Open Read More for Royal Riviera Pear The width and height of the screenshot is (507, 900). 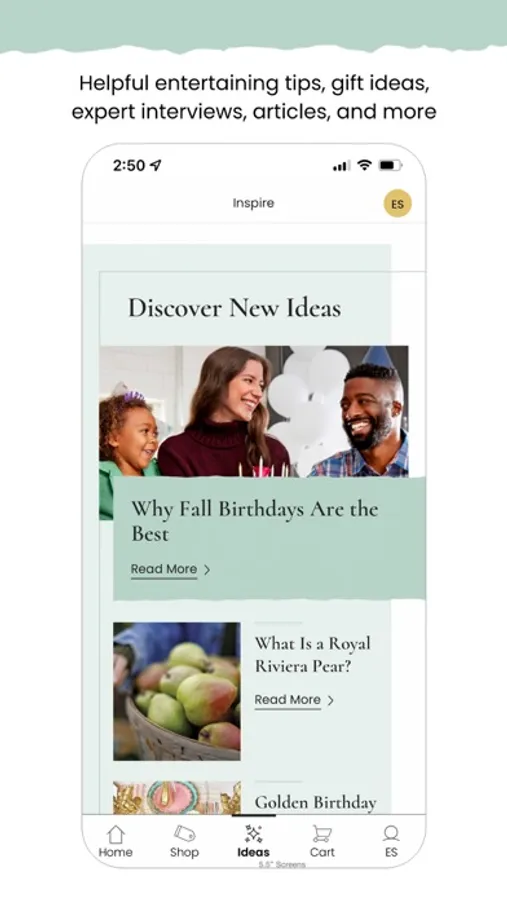coord(288,700)
